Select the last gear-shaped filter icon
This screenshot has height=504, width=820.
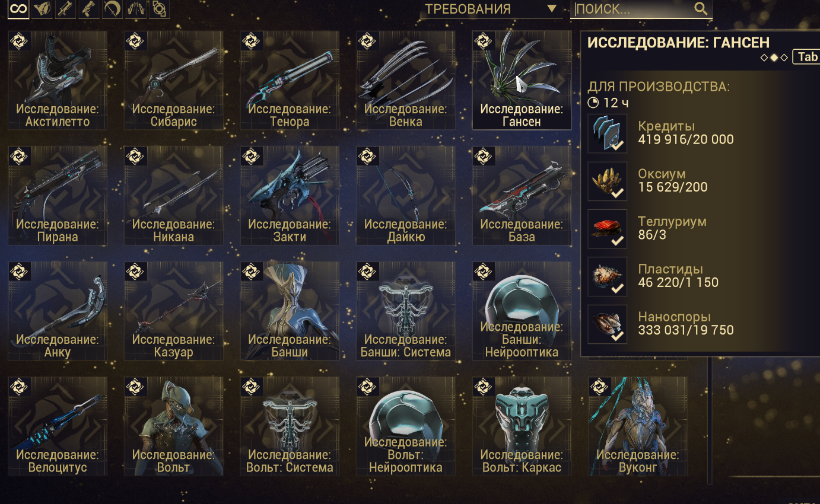tap(160, 9)
